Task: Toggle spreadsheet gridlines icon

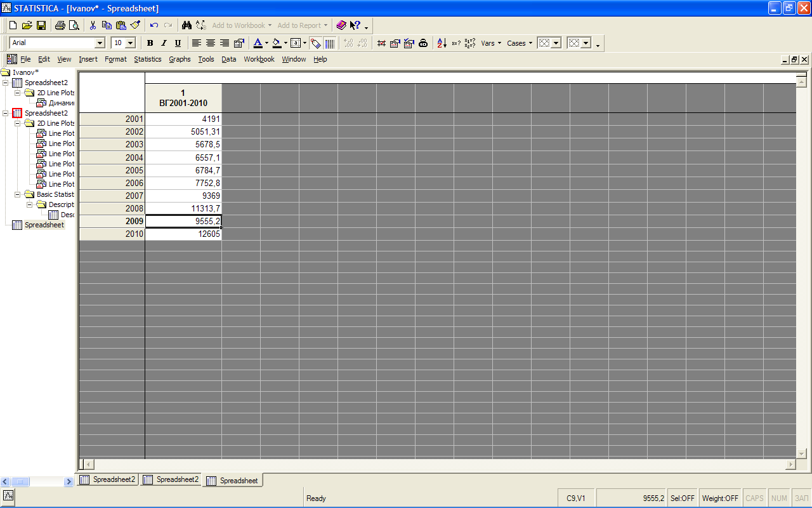Action: coord(330,43)
